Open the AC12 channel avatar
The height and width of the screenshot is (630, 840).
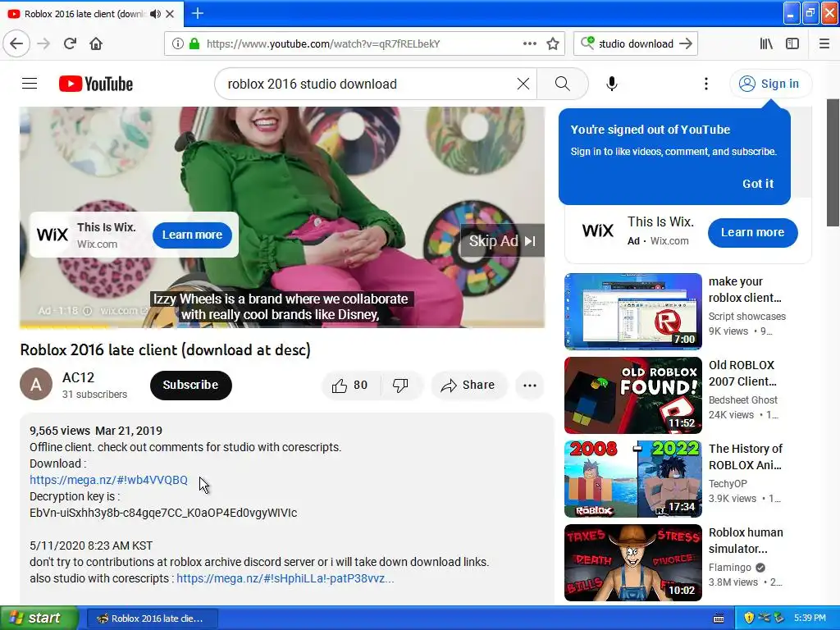point(36,384)
